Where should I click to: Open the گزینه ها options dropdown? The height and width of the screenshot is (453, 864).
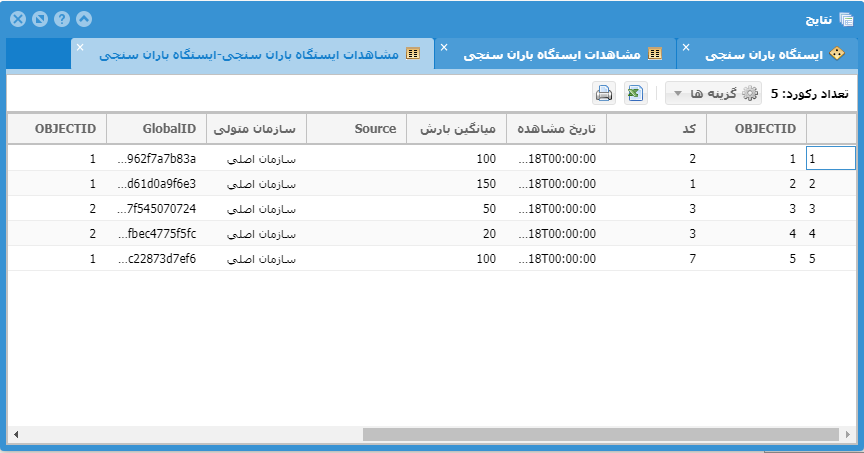point(714,93)
